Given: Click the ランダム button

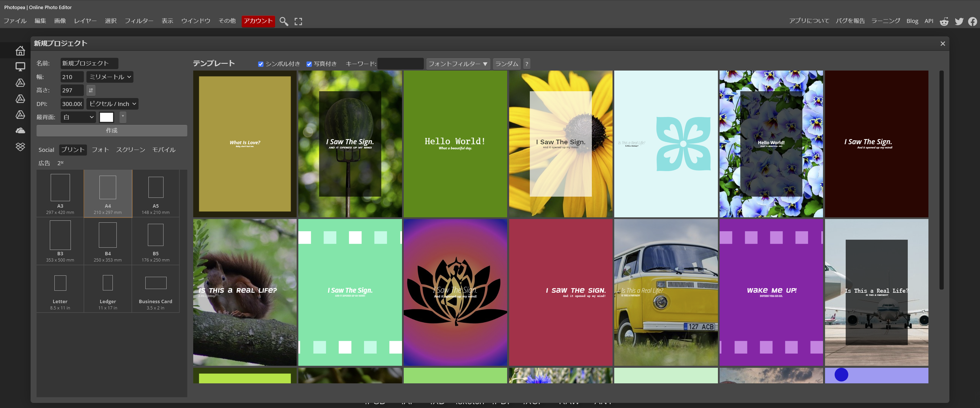Looking at the screenshot, I should 506,64.
